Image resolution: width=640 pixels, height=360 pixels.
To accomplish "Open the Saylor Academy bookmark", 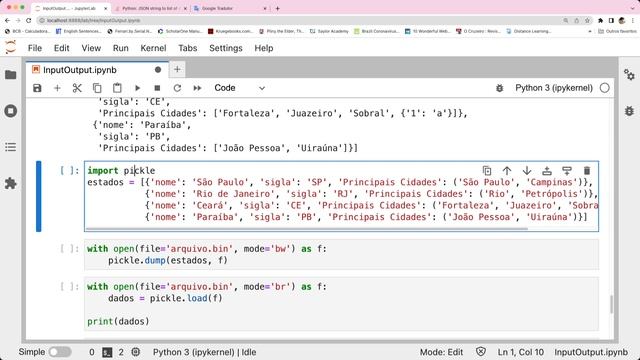I will (x=329, y=31).
